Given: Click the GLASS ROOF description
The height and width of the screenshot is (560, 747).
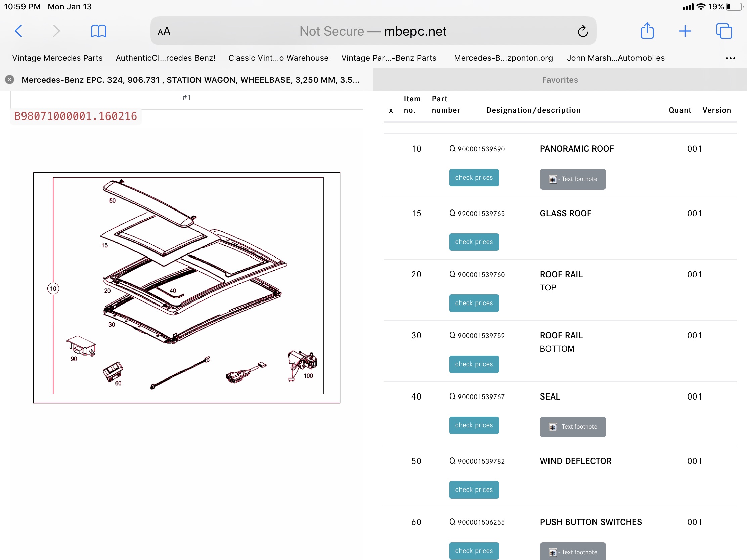Looking at the screenshot, I should 566,213.
